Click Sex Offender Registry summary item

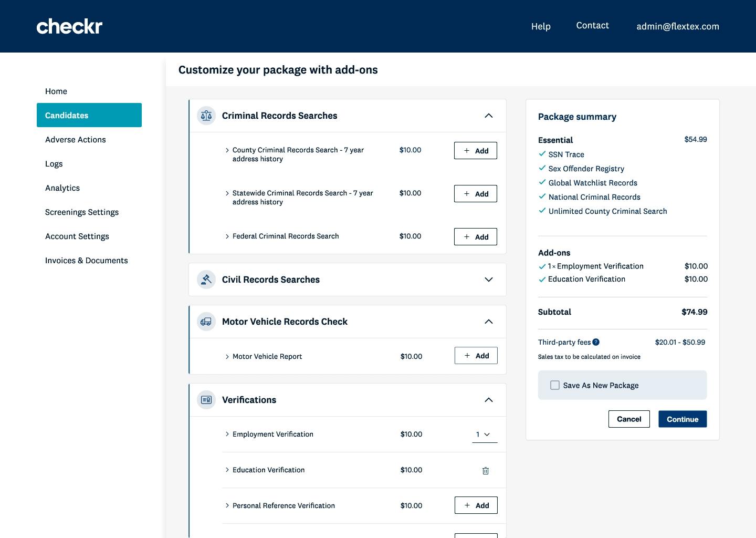[586, 169]
